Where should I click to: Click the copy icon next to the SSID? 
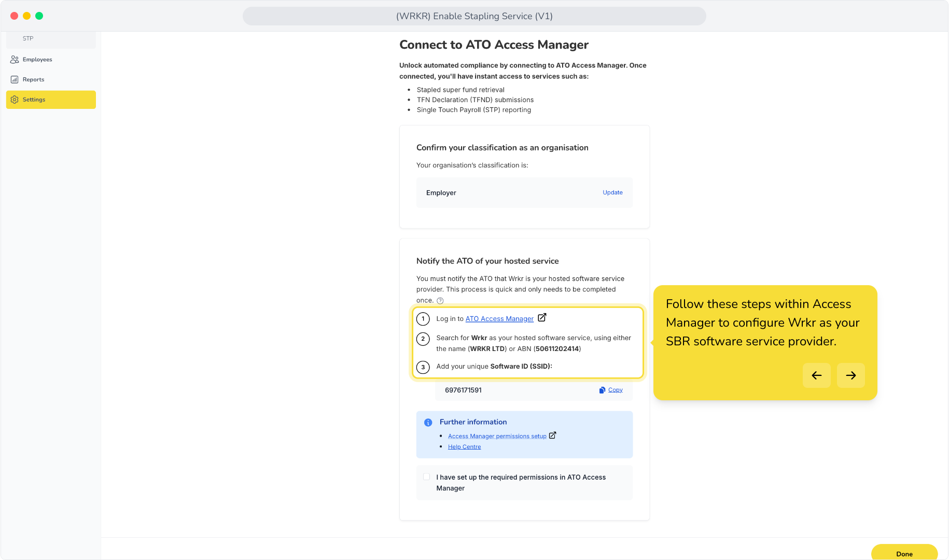(x=602, y=390)
